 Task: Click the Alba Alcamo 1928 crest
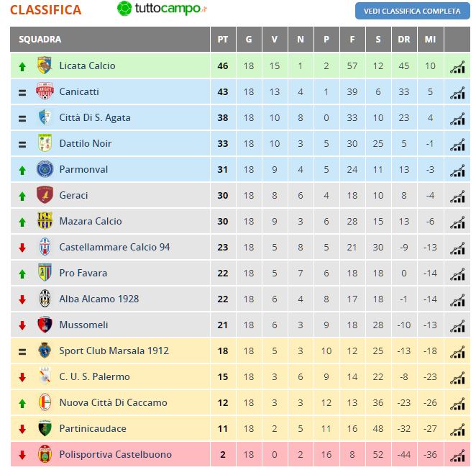pyautogui.click(x=45, y=299)
